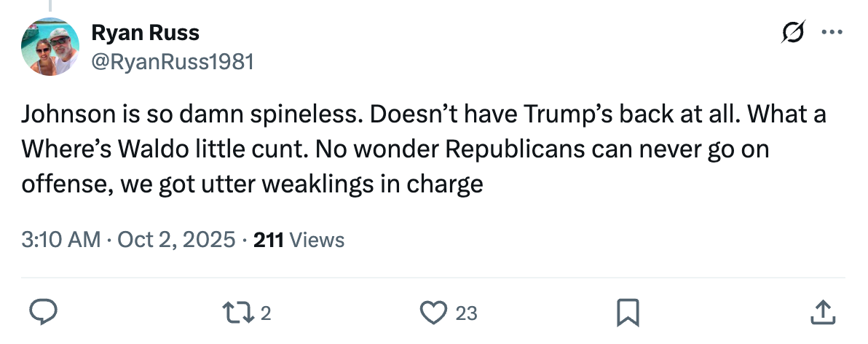Click the Ryan Russ display name

pyautogui.click(x=146, y=33)
